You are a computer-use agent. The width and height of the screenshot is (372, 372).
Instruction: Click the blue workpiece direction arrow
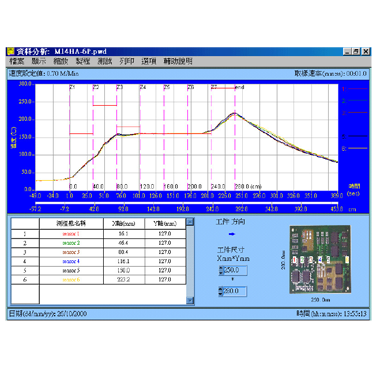click(232, 234)
